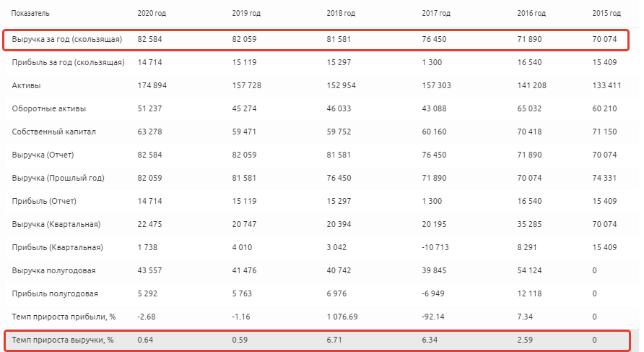Select the "2017 год" column header
Viewport: 644px width, 352px height.
437,14
